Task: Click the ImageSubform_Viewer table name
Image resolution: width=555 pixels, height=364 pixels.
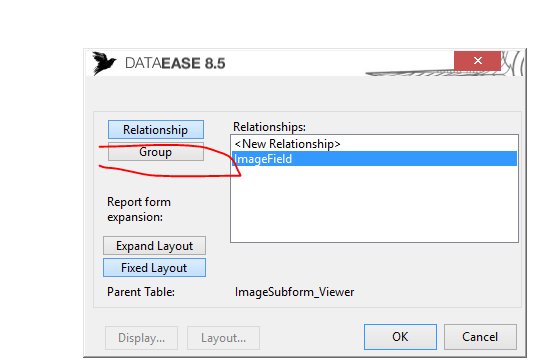Action: tap(294, 292)
